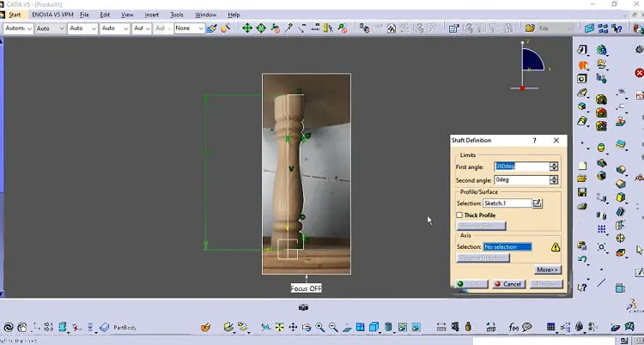Click the Preview button in Shaft Definition
The width and height of the screenshot is (644, 345).
coord(546,284)
